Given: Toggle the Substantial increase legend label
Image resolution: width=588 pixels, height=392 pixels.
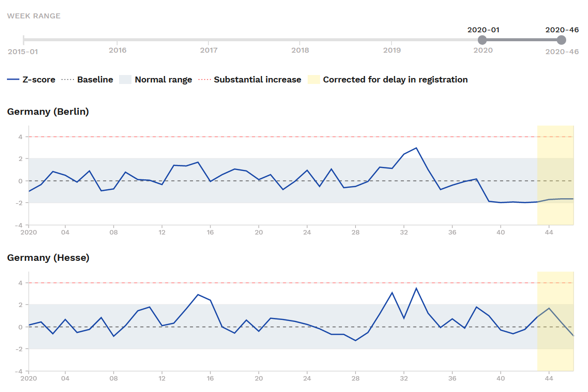Looking at the screenshot, I should 257,79.
